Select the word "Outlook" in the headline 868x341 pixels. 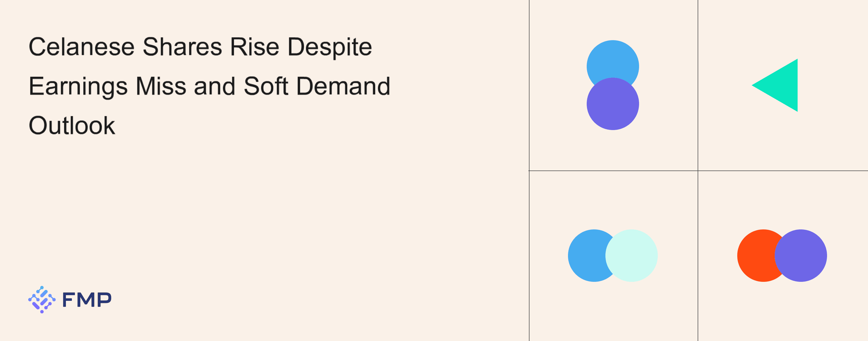point(72,125)
